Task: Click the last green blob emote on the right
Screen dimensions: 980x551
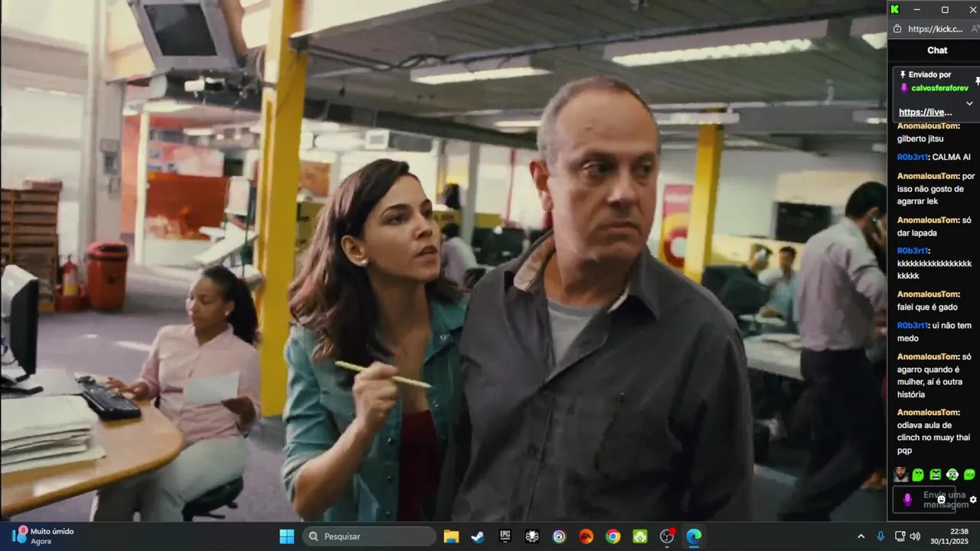Action: 969,474
